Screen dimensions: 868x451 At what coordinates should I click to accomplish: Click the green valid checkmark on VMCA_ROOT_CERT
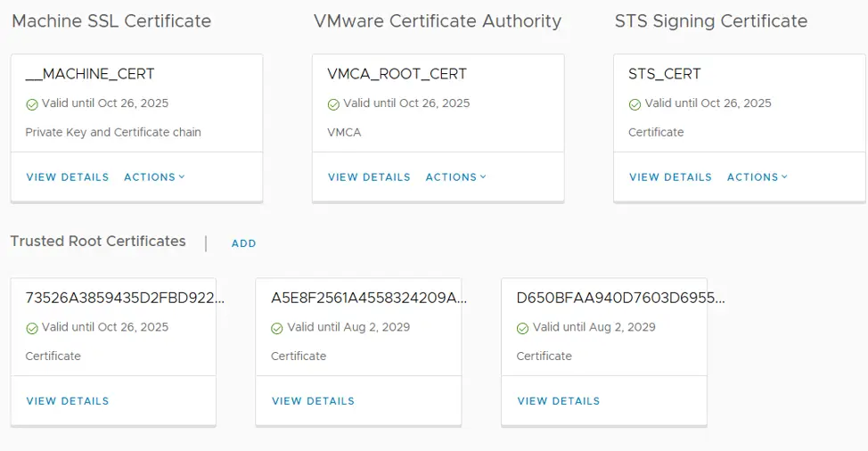333,104
